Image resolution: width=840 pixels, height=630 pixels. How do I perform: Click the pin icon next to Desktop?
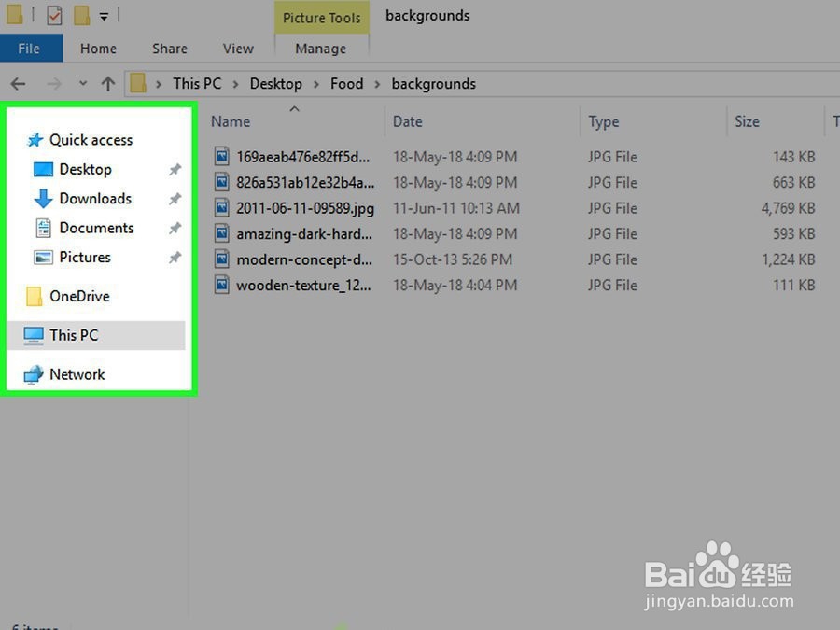(174, 170)
